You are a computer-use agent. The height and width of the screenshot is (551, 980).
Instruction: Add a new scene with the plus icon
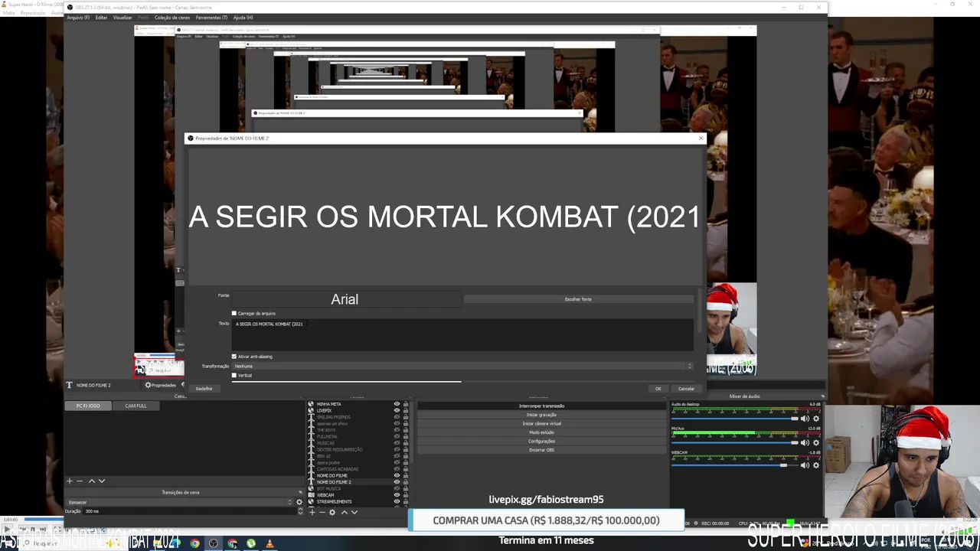70,481
